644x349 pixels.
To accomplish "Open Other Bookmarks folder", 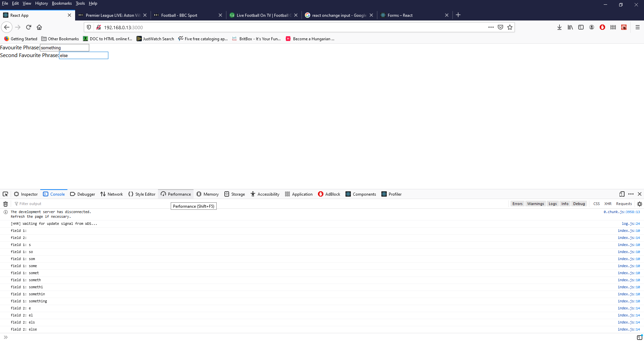I will pyautogui.click(x=60, y=39).
